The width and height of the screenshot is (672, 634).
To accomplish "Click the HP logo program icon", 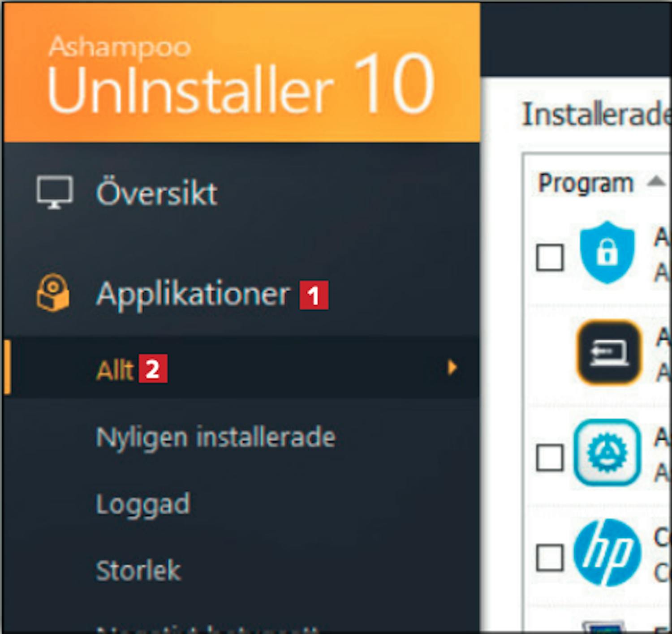I will pos(607,553).
